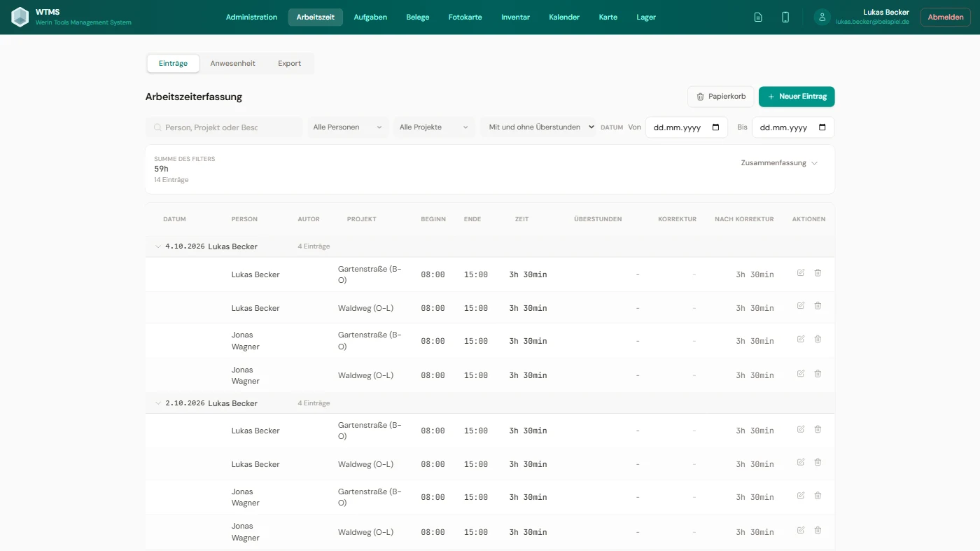Edit Lukas Becker's Waldweg entry from 4.10.2026
This screenshot has height=551, width=980.
coord(801,306)
